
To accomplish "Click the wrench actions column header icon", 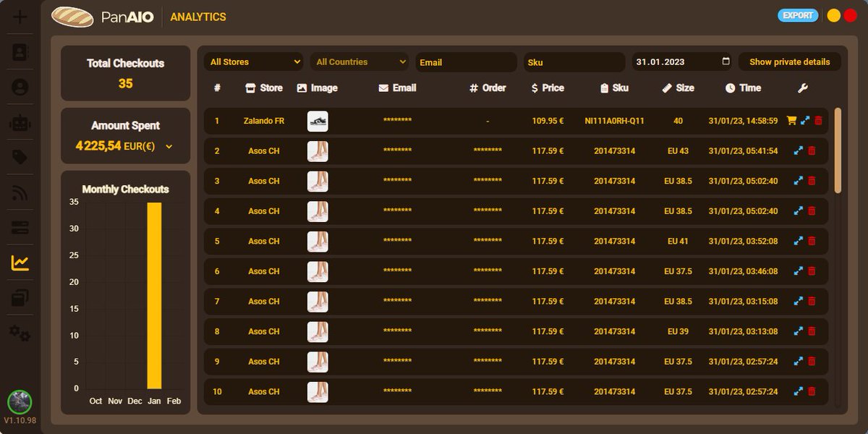I will coord(802,88).
